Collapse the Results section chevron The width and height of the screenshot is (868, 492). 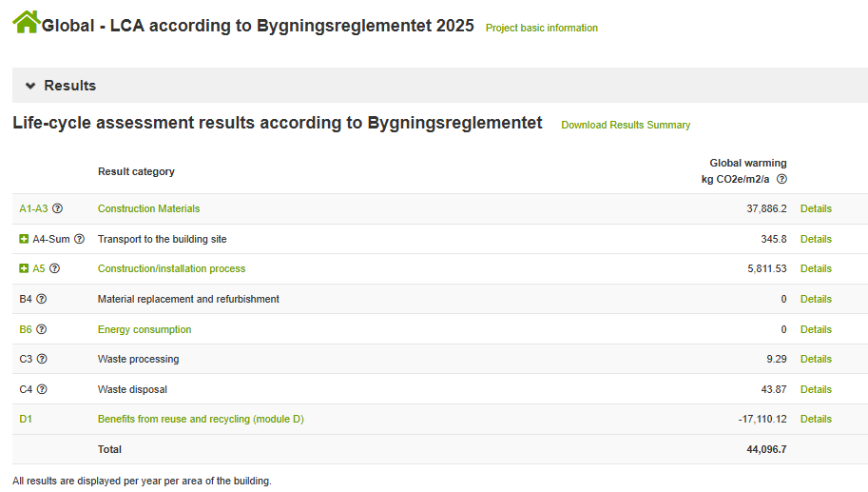pyautogui.click(x=30, y=86)
